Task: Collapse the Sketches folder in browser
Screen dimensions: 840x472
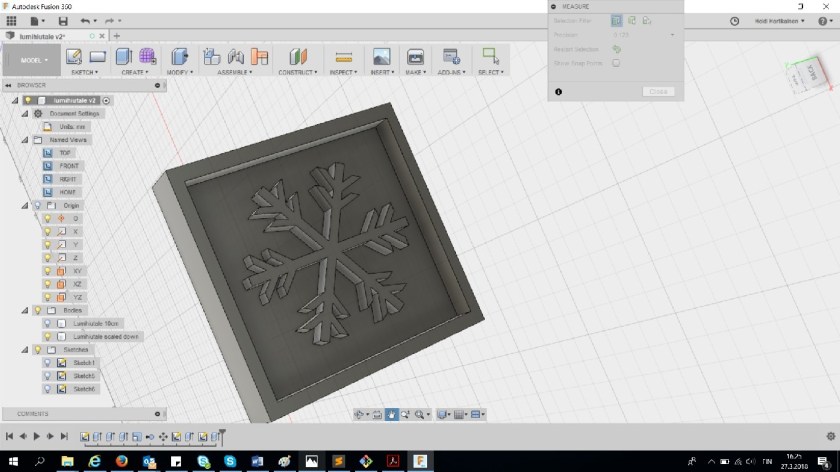Action: coord(25,349)
